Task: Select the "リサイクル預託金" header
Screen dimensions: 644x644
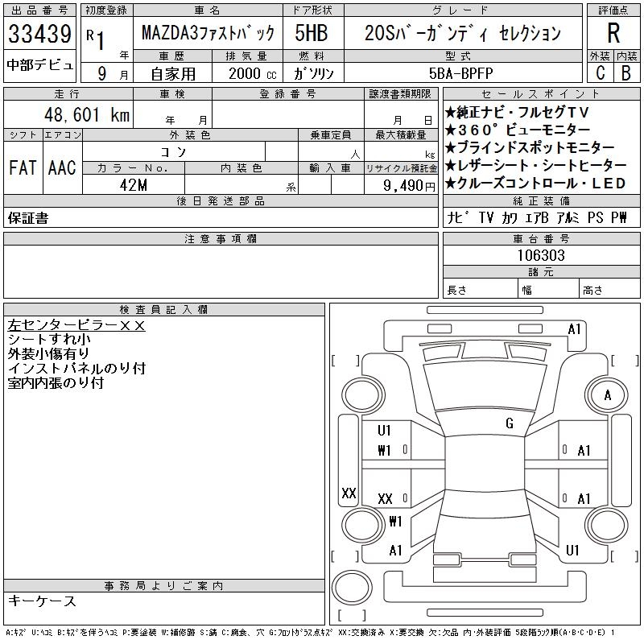Action: tap(401, 168)
